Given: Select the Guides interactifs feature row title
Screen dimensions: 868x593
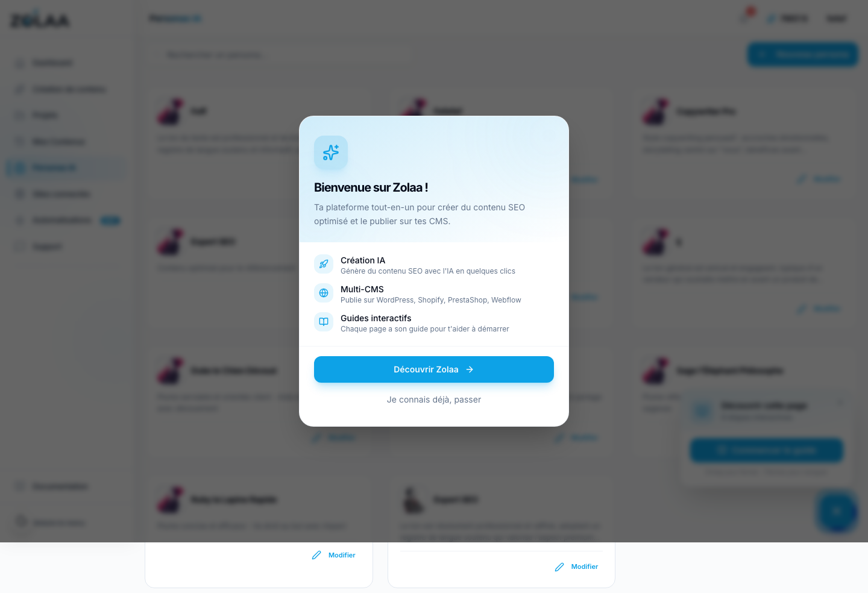Looking at the screenshot, I should pos(376,318).
